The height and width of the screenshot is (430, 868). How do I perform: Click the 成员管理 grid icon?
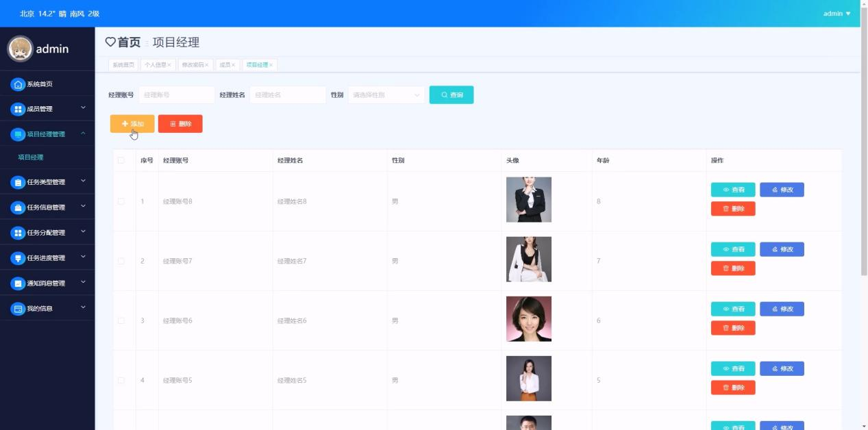tap(18, 110)
